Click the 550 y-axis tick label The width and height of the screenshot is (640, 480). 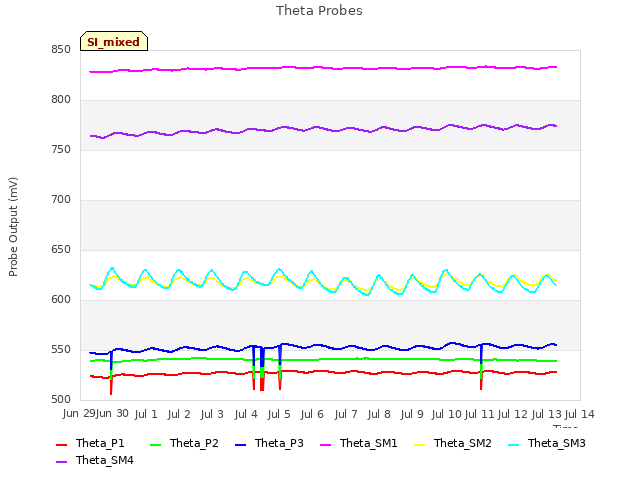click(x=61, y=350)
